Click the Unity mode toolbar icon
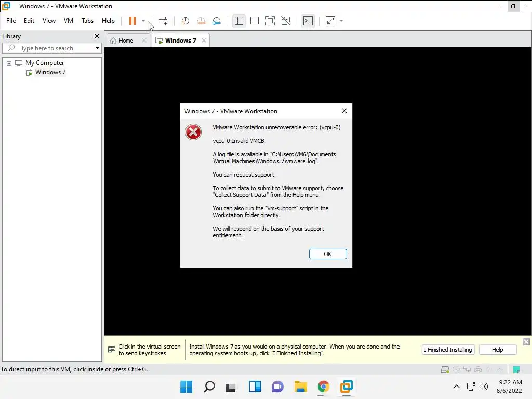532x399 pixels. pos(286,21)
